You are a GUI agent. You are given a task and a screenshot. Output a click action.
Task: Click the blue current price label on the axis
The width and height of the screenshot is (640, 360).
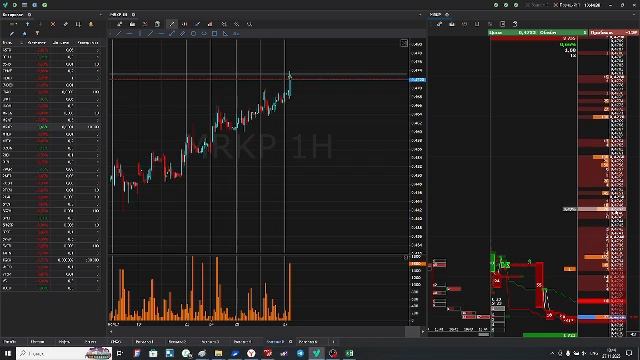418,80
